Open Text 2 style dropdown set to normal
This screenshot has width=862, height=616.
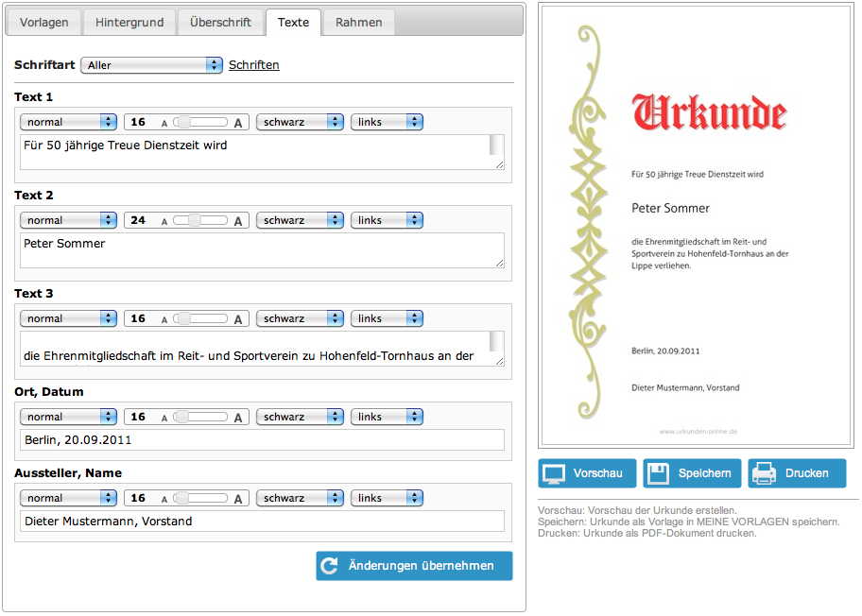tap(68, 220)
